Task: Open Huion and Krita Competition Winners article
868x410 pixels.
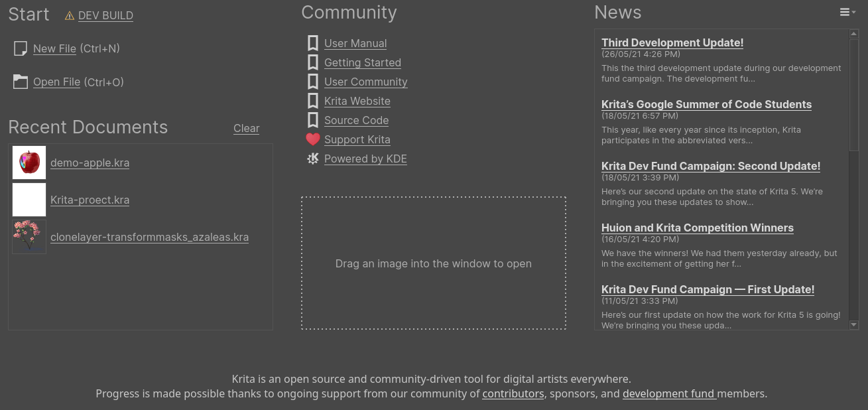Action: (x=697, y=228)
